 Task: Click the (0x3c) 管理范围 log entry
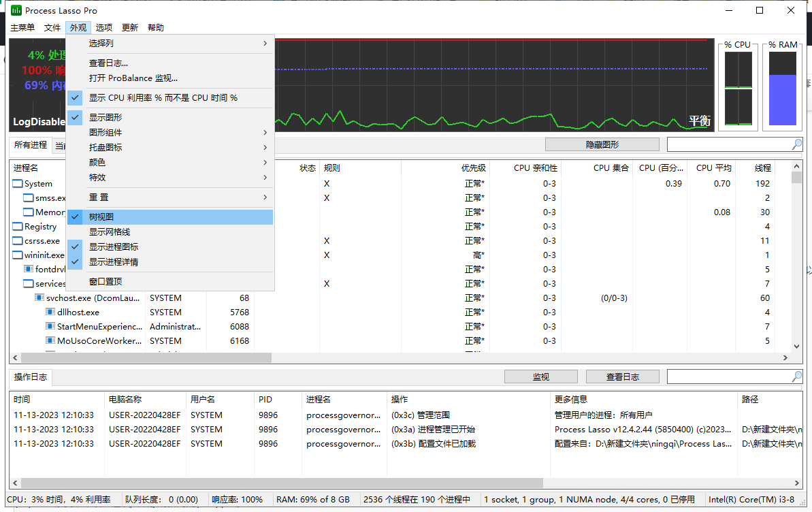[421, 415]
